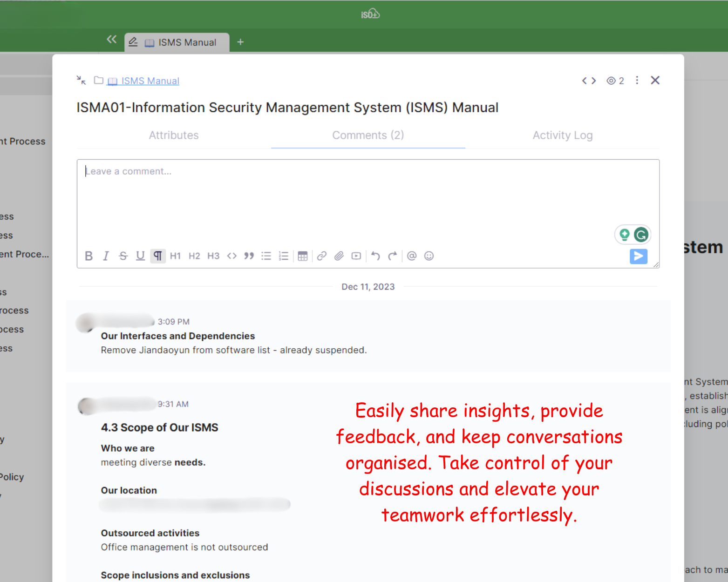The image size is (728, 582).
Task: Mention a user with the @ icon
Action: coord(412,256)
